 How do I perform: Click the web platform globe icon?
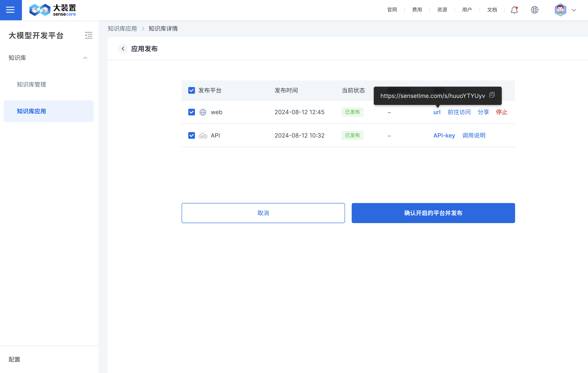coord(203,112)
